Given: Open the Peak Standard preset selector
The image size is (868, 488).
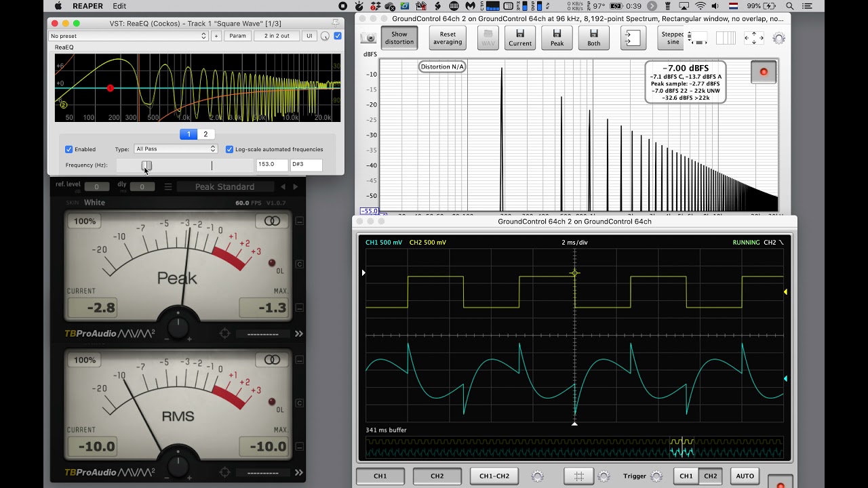Looking at the screenshot, I should click(224, 187).
